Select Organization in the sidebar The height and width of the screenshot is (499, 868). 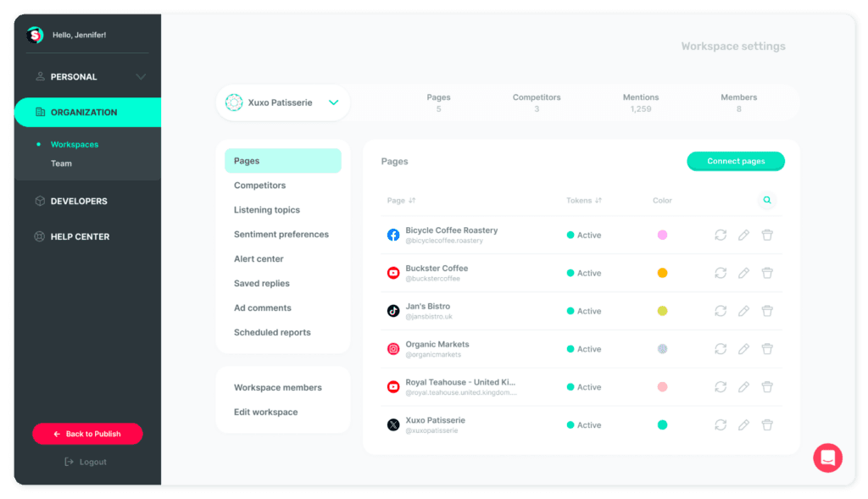pyautogui.click(x=87, y=113)
